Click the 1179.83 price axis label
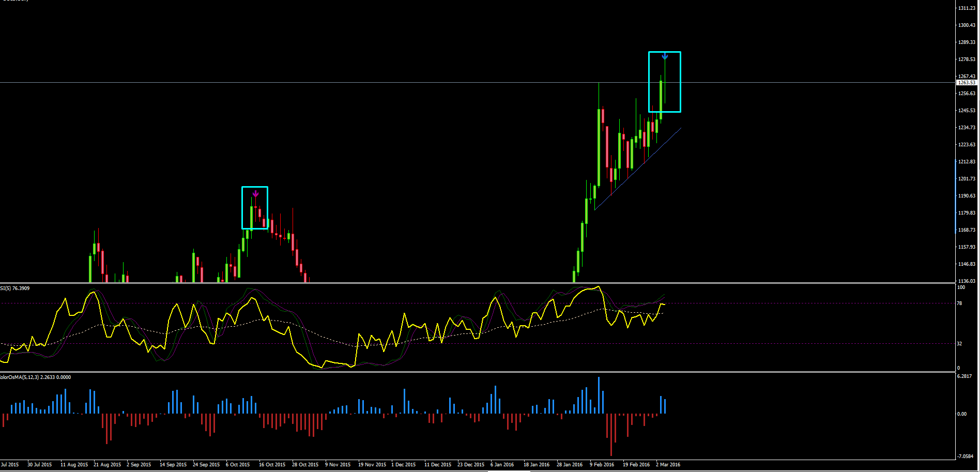Image resolution: width=980 pixels, height=472 pixels. pyautogui.click(x=967, y=213)
